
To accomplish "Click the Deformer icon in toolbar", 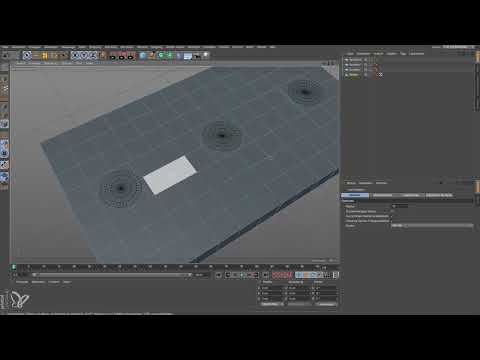I will tap(179, 55).
